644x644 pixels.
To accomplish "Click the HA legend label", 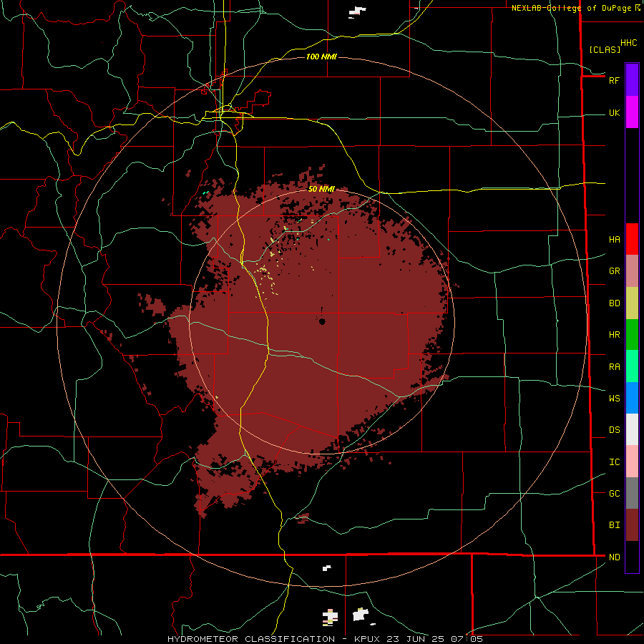I will point(614,240).
